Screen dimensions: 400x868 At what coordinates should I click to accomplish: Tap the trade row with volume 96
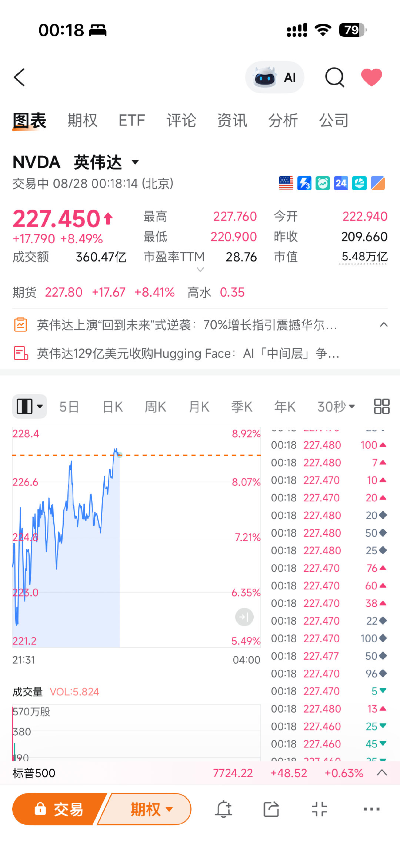click(x=329, y=674)
